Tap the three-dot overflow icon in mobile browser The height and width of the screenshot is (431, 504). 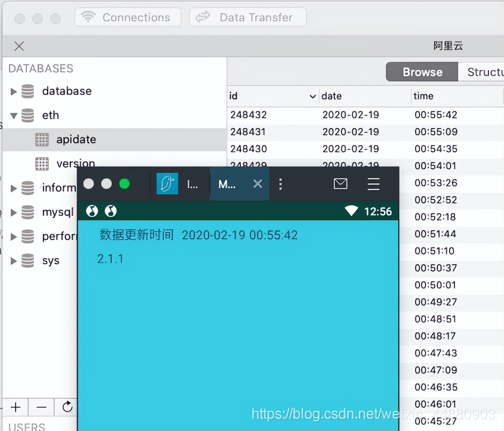[280, 184]
